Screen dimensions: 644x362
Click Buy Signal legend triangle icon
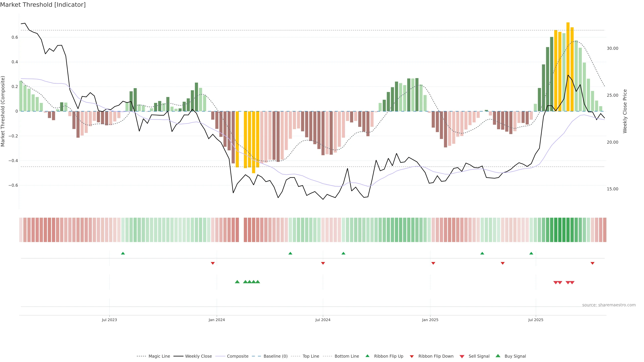[x=498, y=356]
